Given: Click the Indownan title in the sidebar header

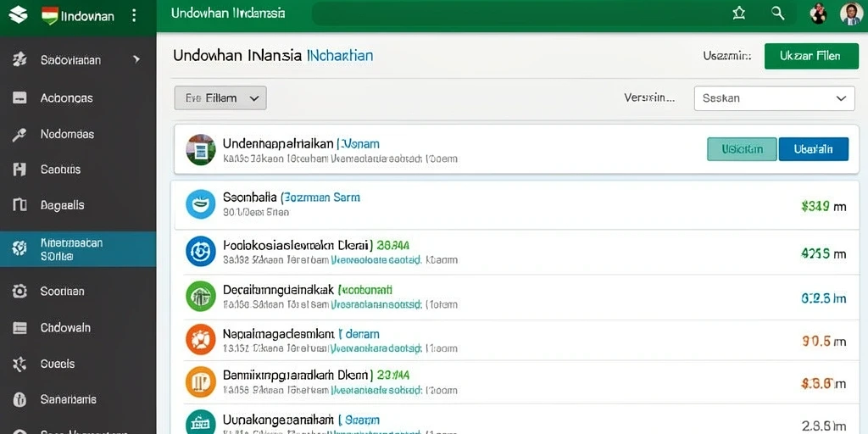Looking at the screenshot, I should 87,15.
